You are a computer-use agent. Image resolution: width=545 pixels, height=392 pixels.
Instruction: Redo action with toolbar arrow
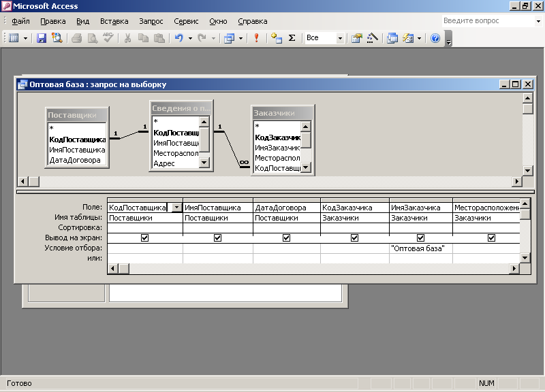click(x=202, y=38)
